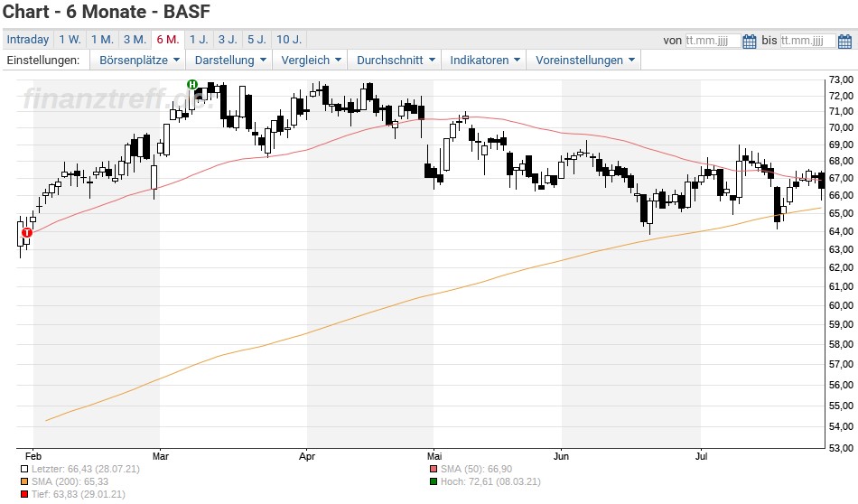Screen dimensions: 858x504
Task: Select the 1 M. time range tab
Action: click(102, 40)
